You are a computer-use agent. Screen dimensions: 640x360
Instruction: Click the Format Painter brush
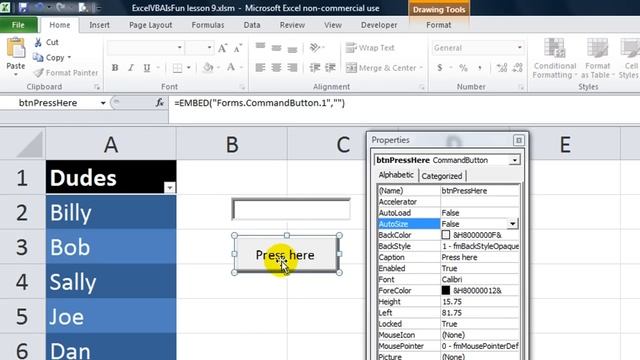click(x=38, y=73)
